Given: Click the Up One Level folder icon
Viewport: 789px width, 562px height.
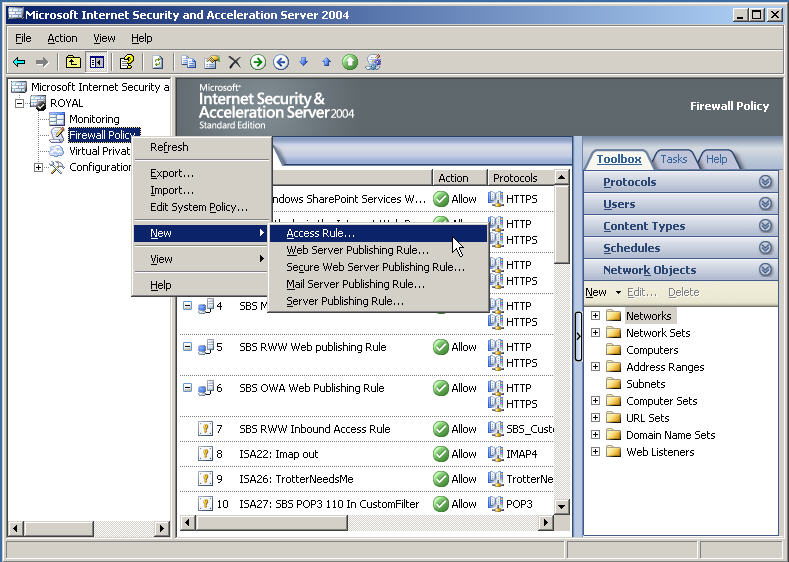Looking at the screenshot, I should click(x=74, y=62).
